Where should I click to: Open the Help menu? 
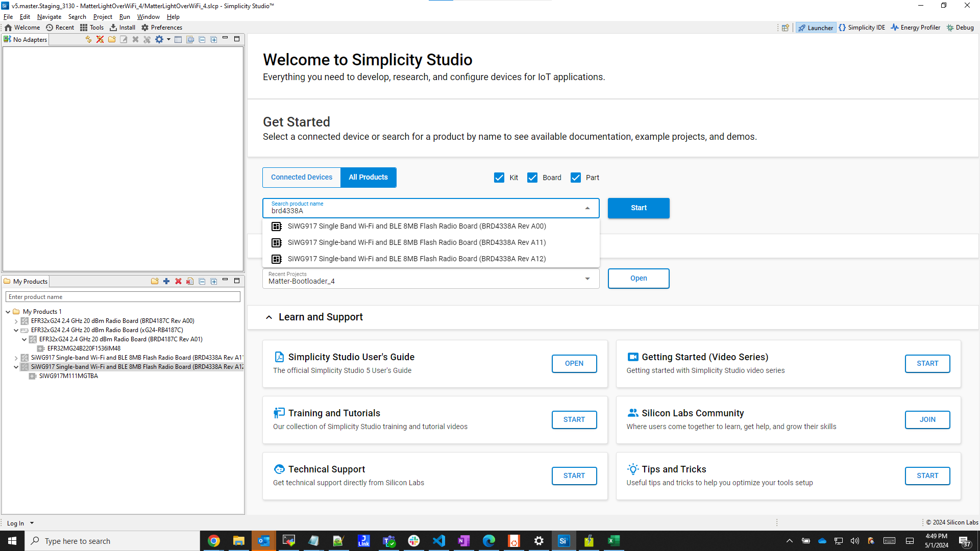point(173,17)
